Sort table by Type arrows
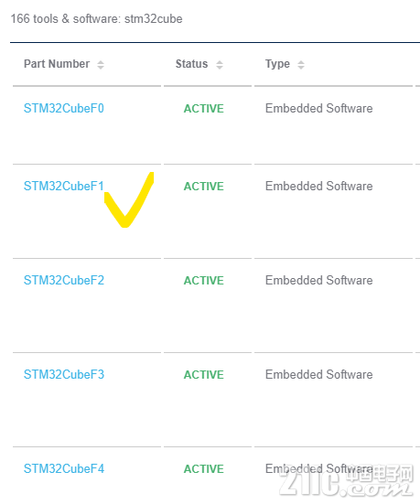The image size is (420, 504). tap(301, 65)
